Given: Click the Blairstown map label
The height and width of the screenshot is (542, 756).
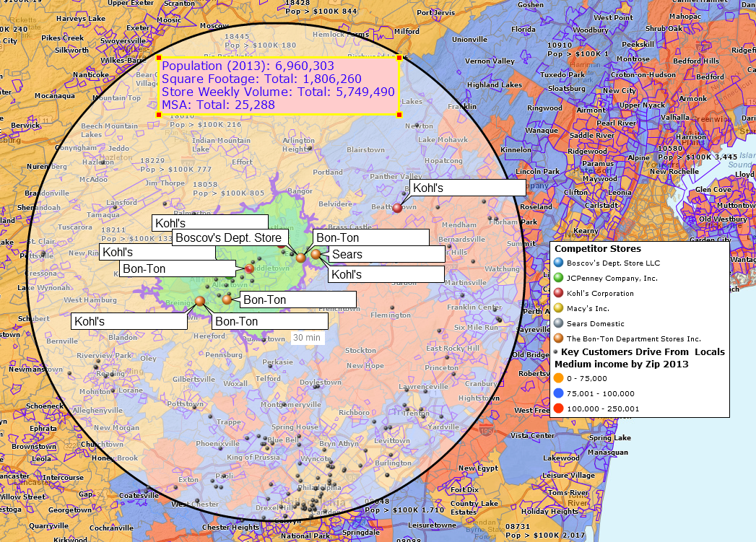Looking at the screenshot, I should point(366,150).
